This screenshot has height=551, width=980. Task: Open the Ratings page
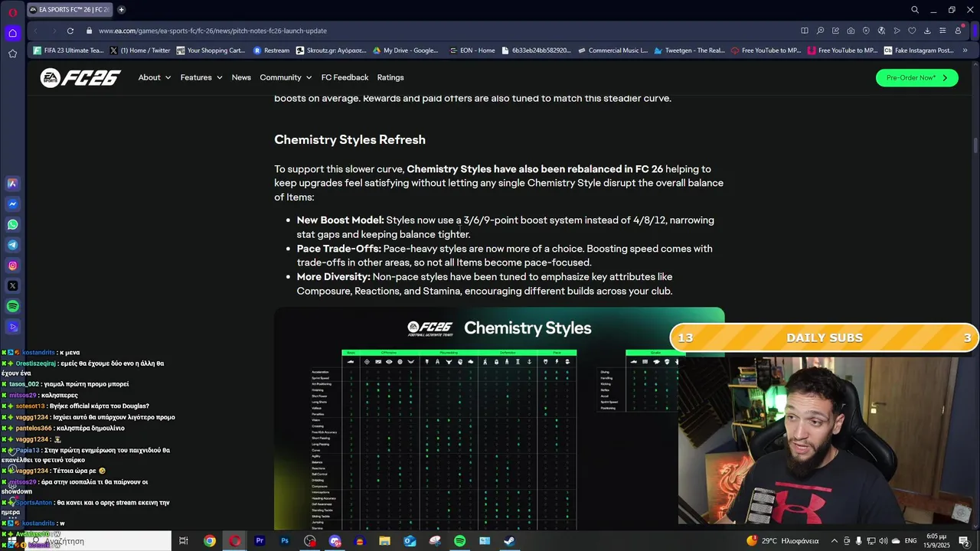point(390,77)
